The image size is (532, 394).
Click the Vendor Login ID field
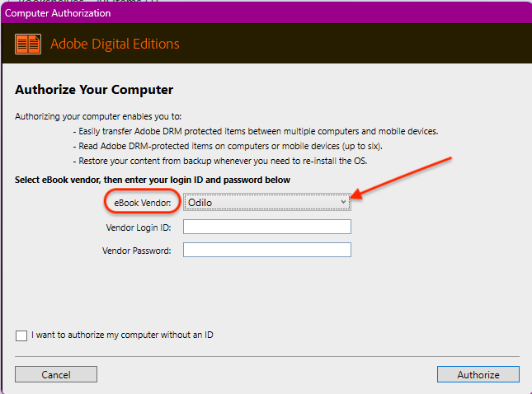click(x=267, y=227)
